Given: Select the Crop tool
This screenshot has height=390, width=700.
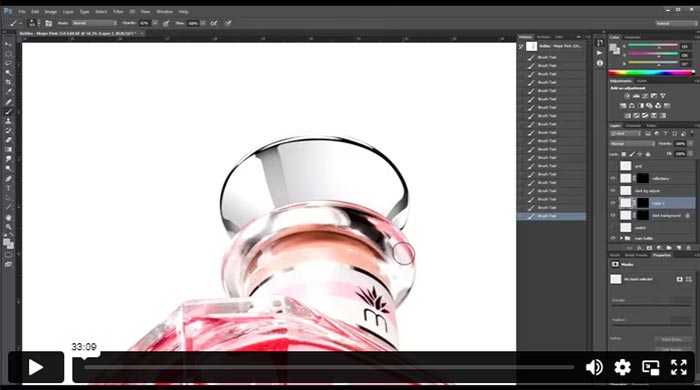Looking at the screenshot, I should pos(8,83).
